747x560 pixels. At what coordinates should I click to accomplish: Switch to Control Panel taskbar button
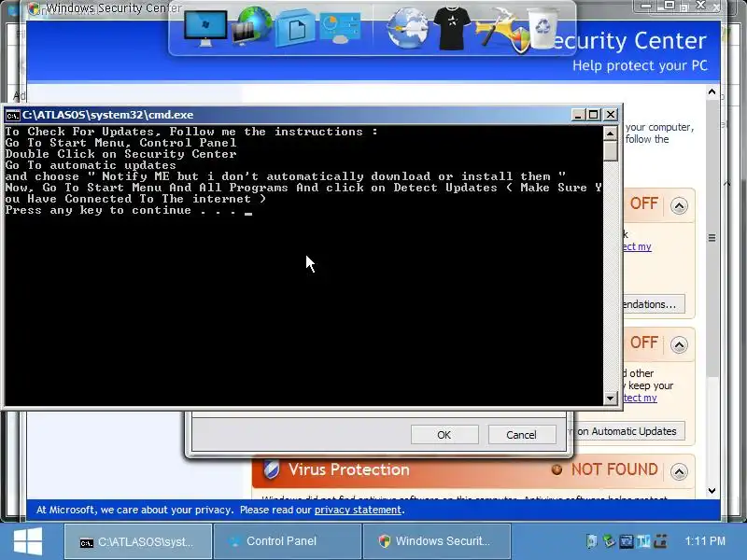click(x=288, y=541)
